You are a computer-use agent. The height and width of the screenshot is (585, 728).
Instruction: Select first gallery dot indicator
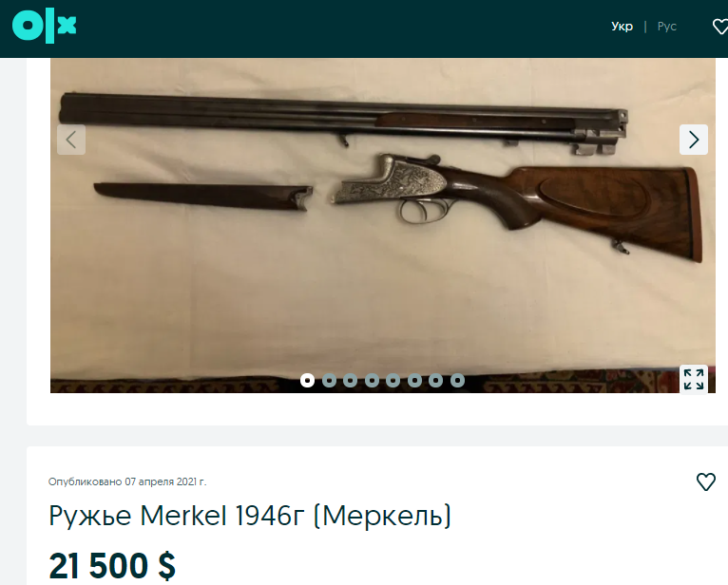click(307, 381)
